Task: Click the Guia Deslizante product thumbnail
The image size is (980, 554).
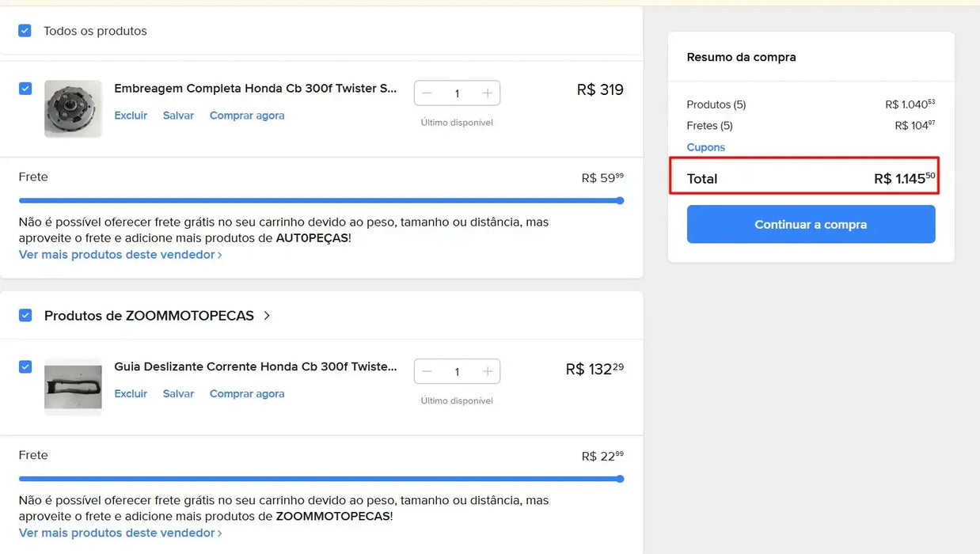Action: (x=73, y=387)
